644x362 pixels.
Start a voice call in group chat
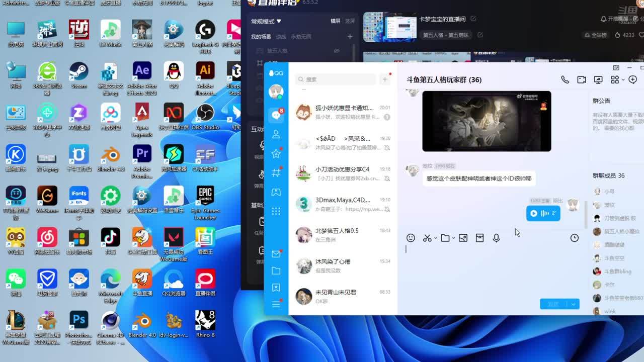click(x=565, y=79)
